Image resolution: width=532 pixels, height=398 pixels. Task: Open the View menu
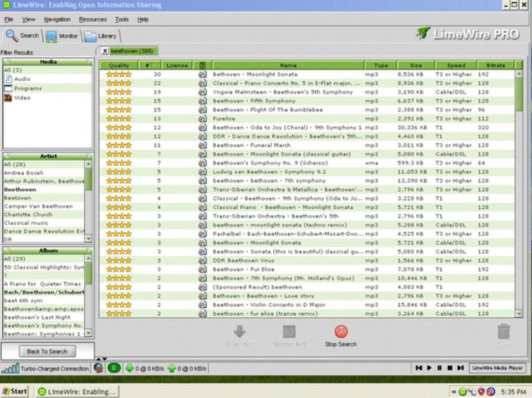point(28,19)
